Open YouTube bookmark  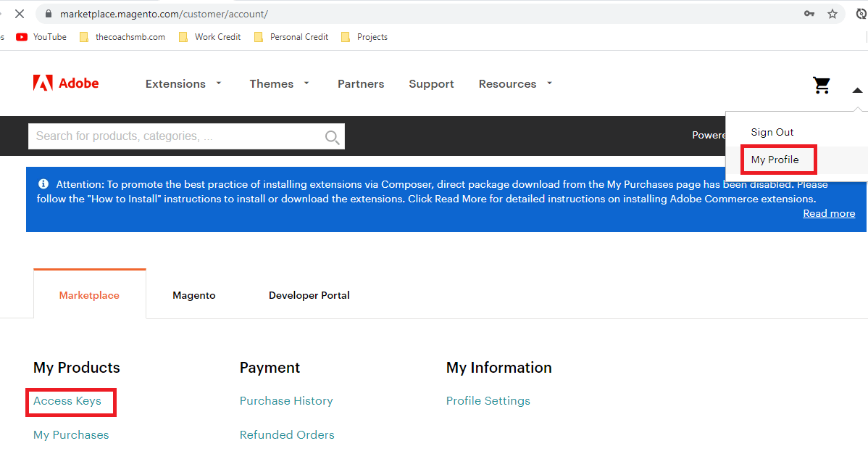click(x=41, y=37)
